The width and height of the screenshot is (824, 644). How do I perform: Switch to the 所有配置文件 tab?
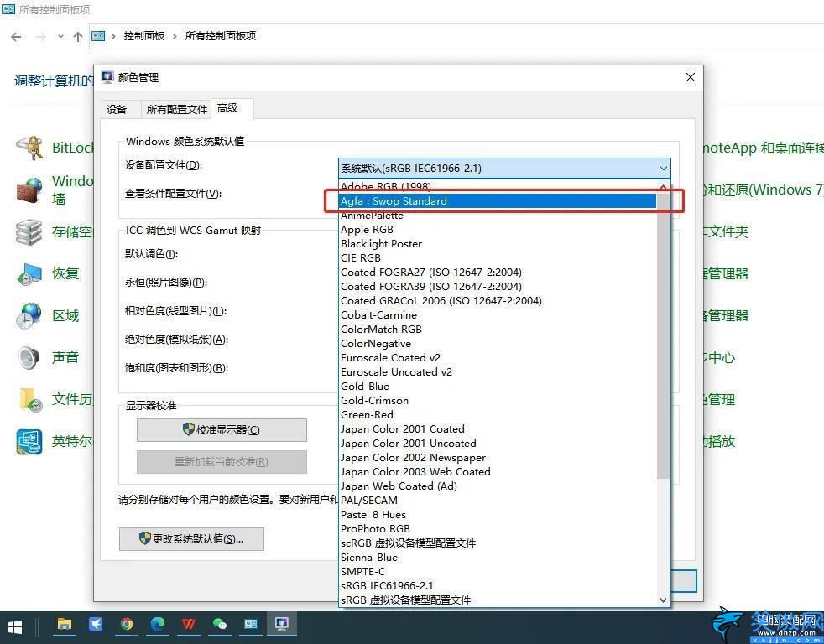tap(176, 109)
